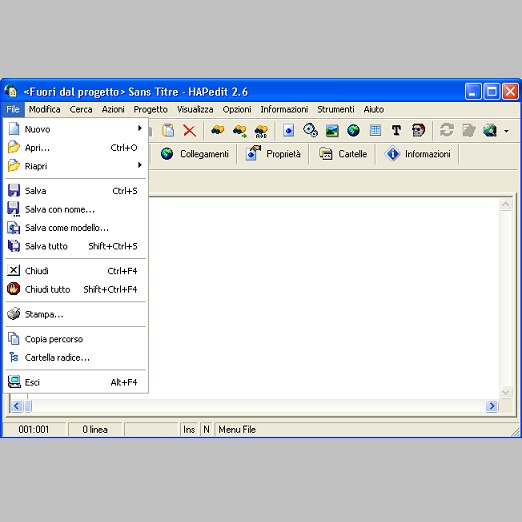Click the Proprietà button
The height and width of the screenshot is (522, 522).
(x=273, y=154)
